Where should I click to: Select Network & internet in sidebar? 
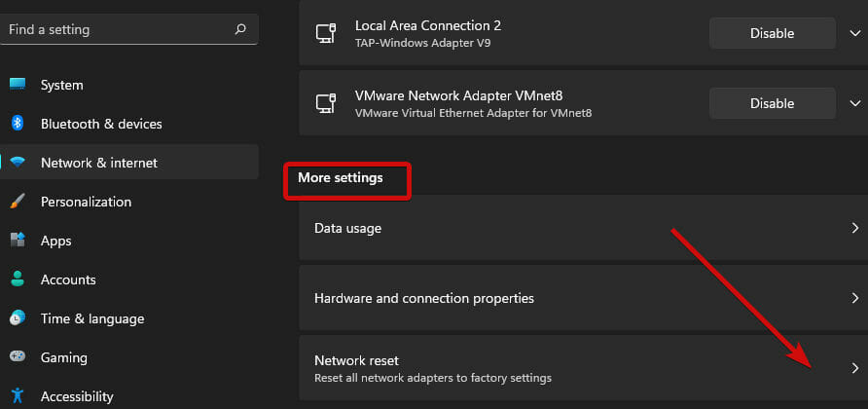coord(129,163)
